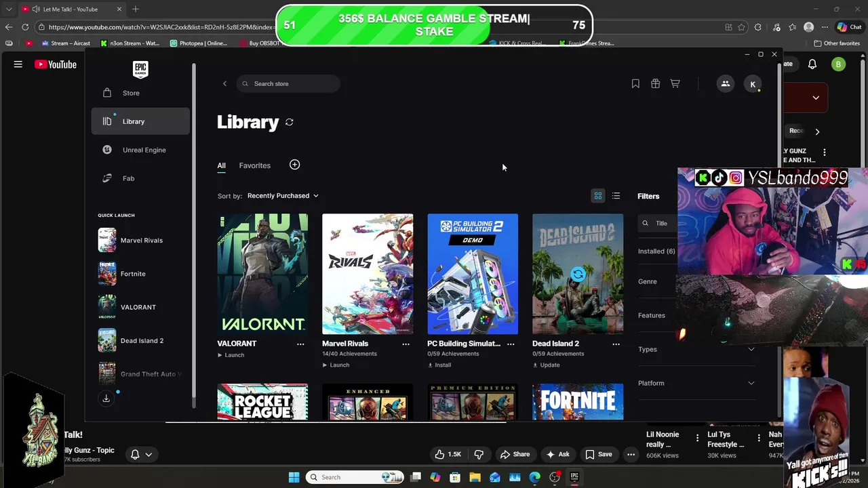Launch VALORANT from its library card
868x488 pixels.
pos(231,355)
